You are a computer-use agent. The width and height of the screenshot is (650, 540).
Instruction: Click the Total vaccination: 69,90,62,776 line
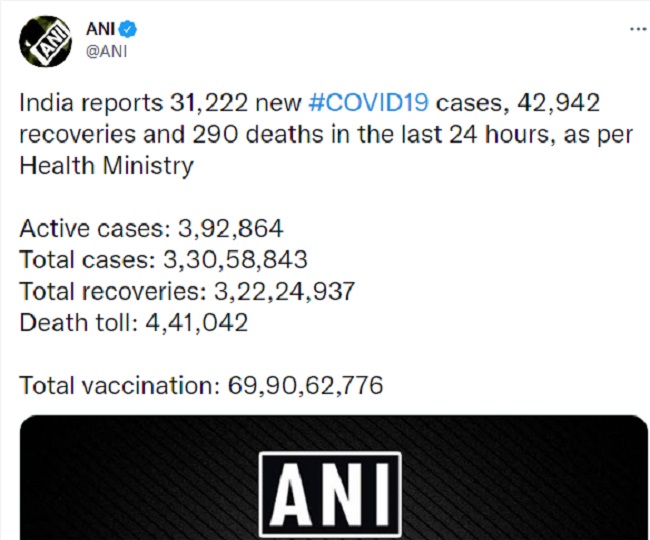[201, 385]
